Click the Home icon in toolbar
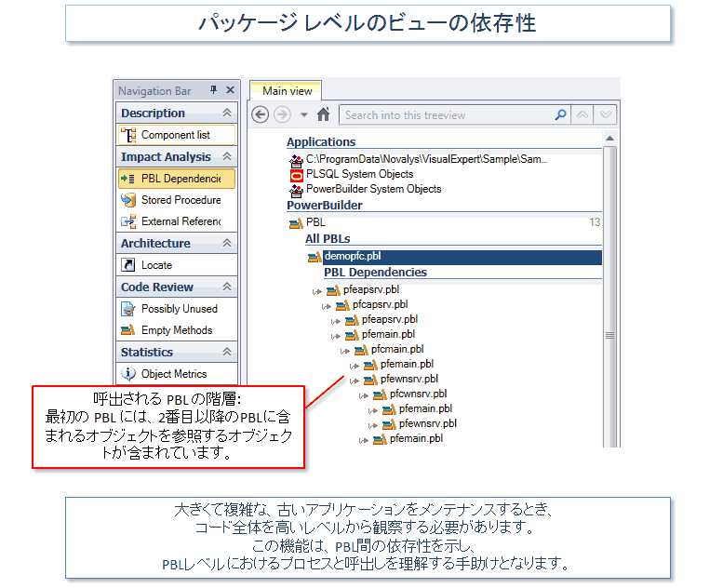This screenshot has height=588, width=723. click(x=324, y=115)
